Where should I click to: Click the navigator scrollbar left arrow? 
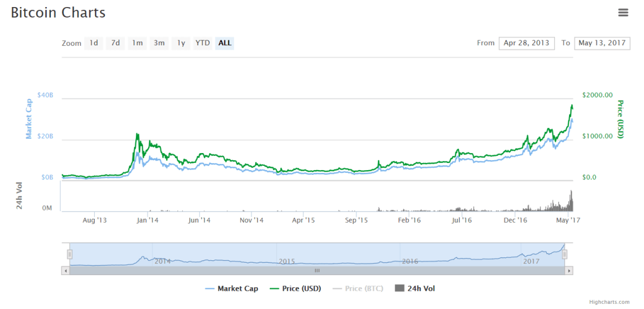(x=66, y=270)
